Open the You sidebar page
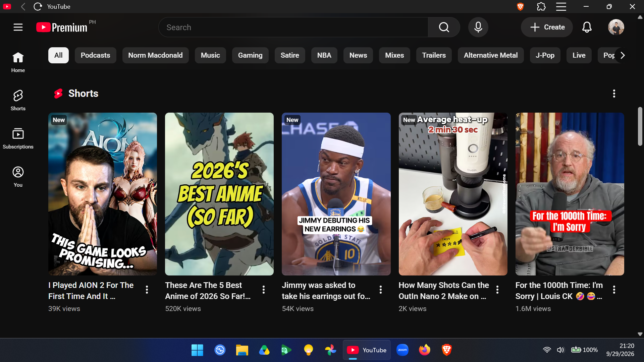 (18, 177)
